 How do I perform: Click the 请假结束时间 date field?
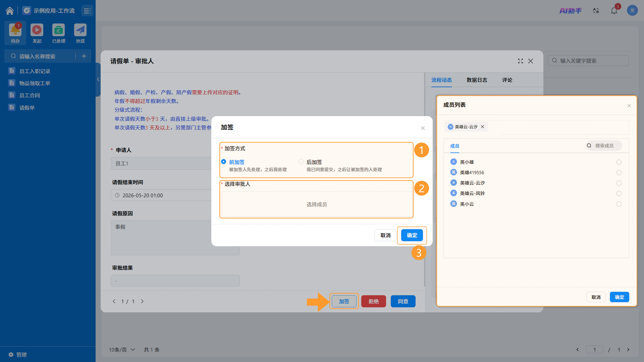click(161, 195)
